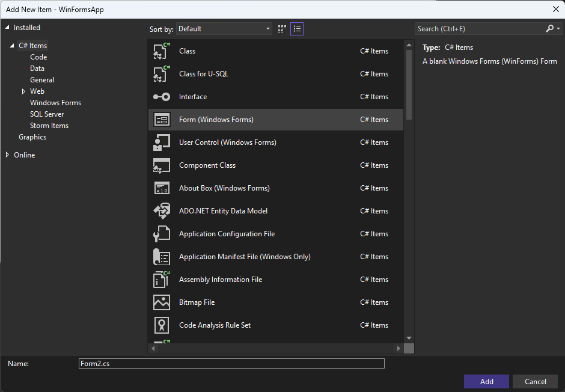This screenshot has width=565, height=392.
Task: Choose the User Control (Windows Forms) icon
Action: click(x=162, y=142)
